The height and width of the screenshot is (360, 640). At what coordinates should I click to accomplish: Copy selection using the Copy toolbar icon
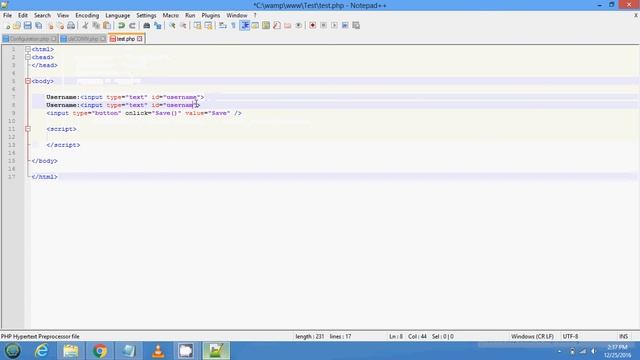96,26
